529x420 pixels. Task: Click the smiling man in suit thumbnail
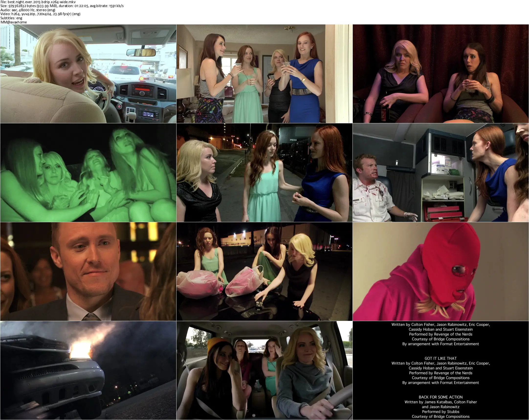88,272
